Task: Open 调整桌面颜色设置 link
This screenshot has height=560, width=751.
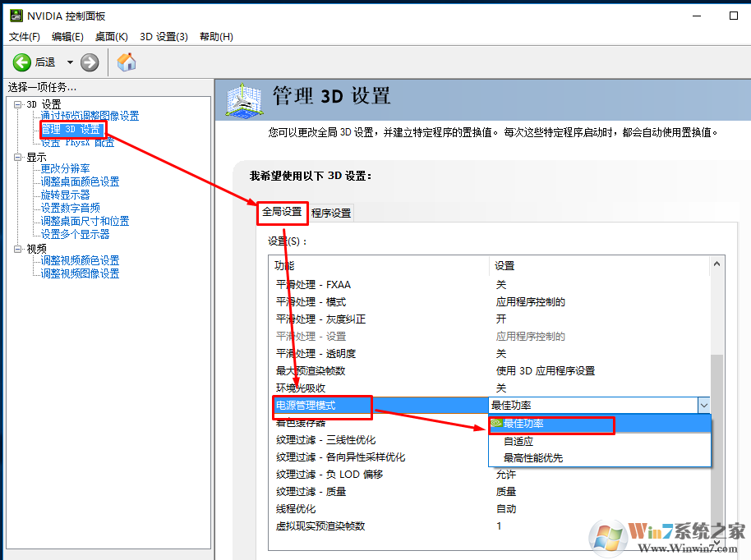Action: [x=80, y=181]
